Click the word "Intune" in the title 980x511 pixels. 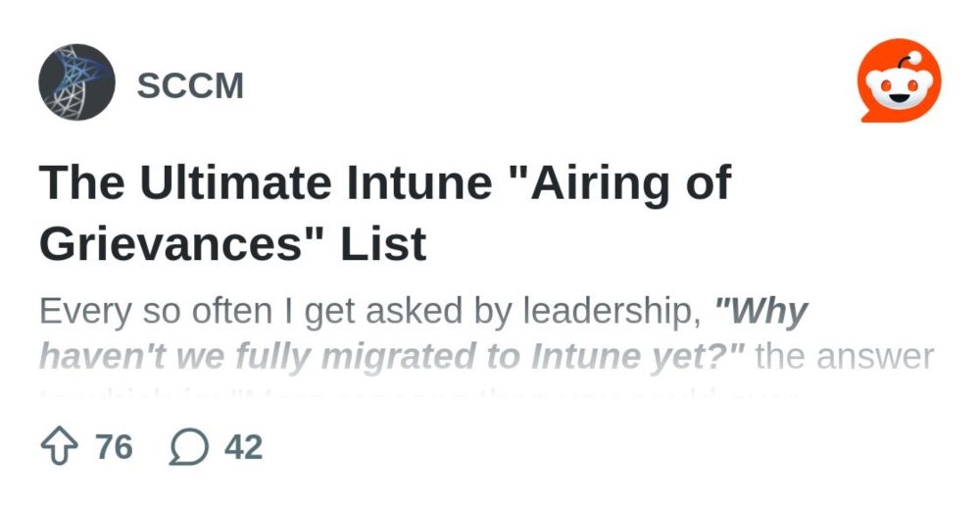(410, 182)
